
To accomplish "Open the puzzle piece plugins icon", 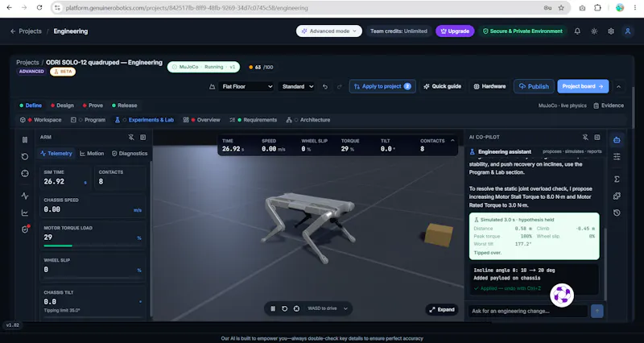I will (x=617, y=196).
